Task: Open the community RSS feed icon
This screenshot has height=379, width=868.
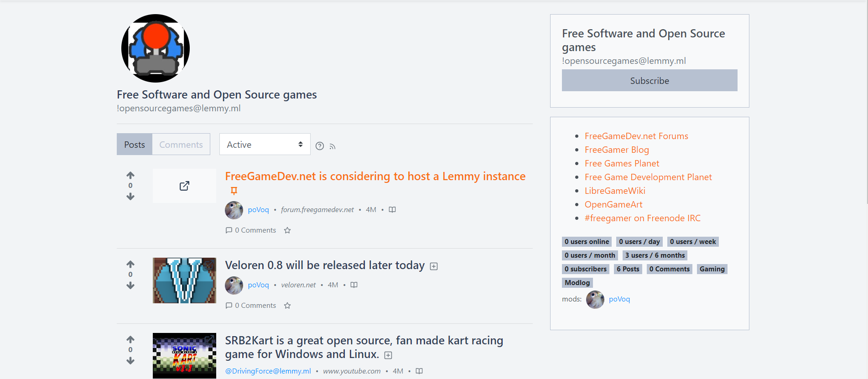Action: pos(333,146)
